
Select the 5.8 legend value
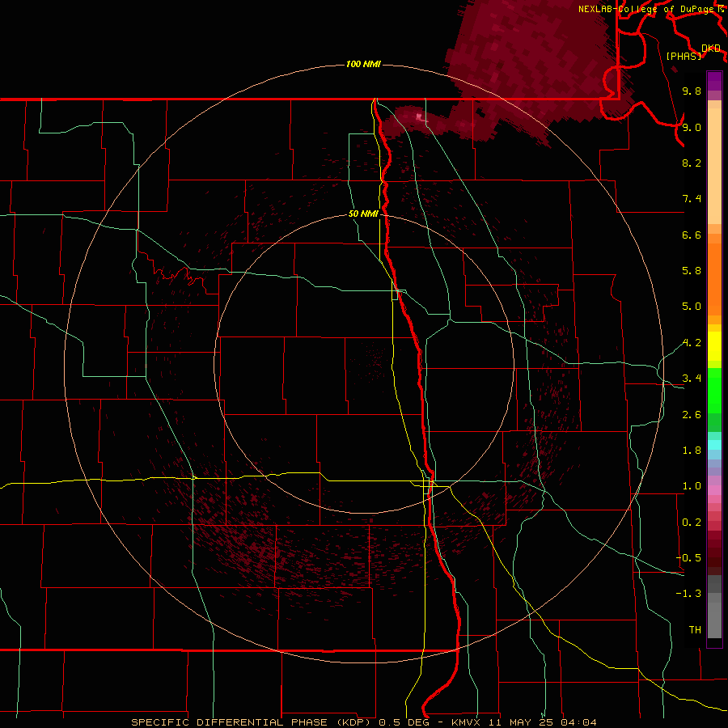tap(692, 271)
